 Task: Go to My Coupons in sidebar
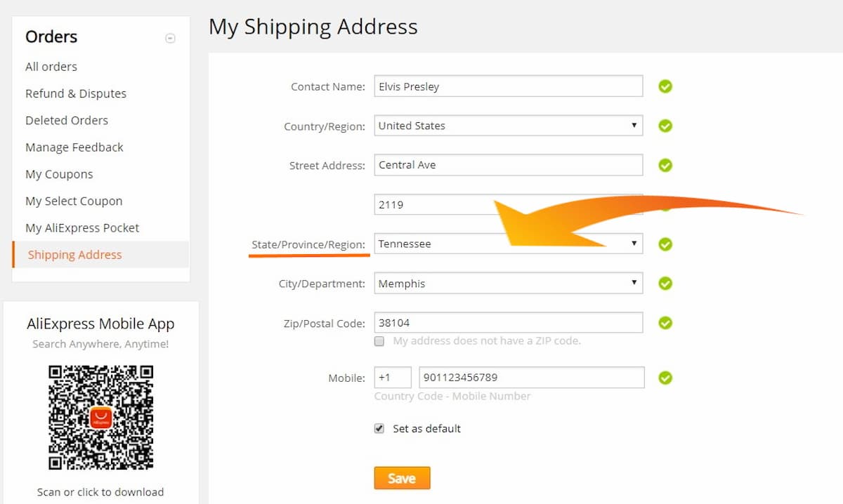point(59,174)
